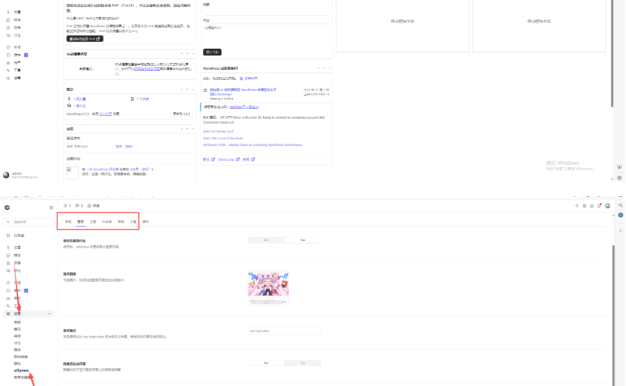Move Site Health widget down with its arrow
626x386 pixels.
[187, 53]
